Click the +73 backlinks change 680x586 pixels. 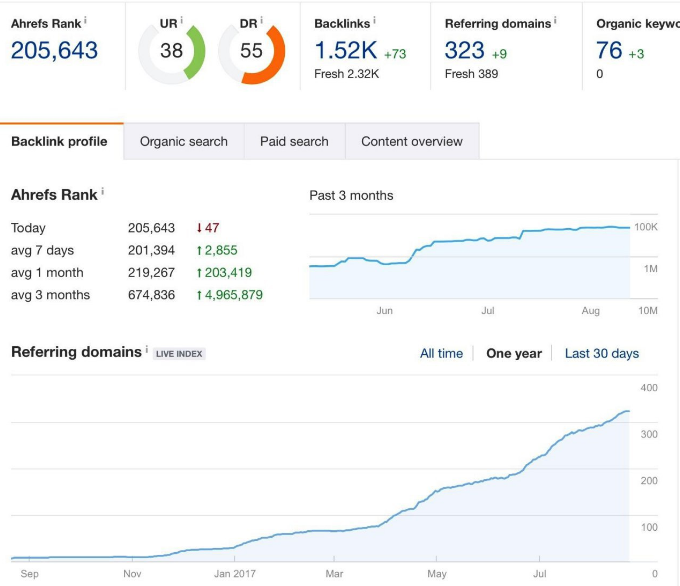click(395, 54)
